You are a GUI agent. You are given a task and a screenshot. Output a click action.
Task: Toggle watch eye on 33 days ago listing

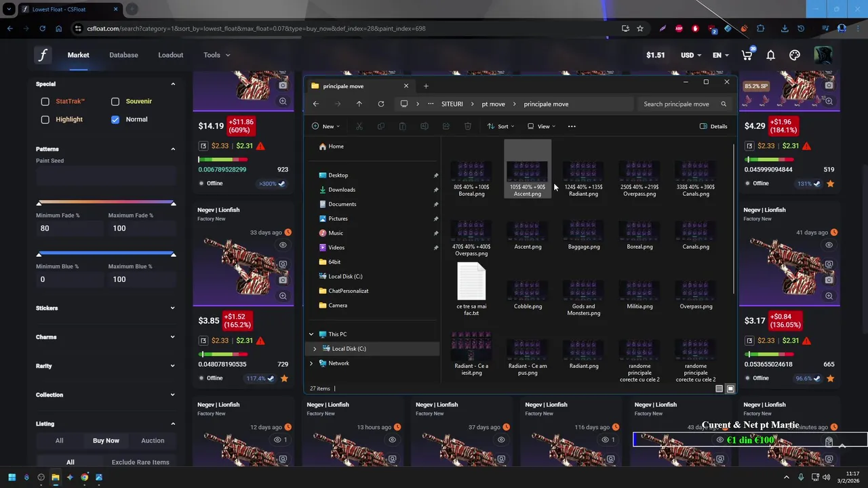[283, 245]
